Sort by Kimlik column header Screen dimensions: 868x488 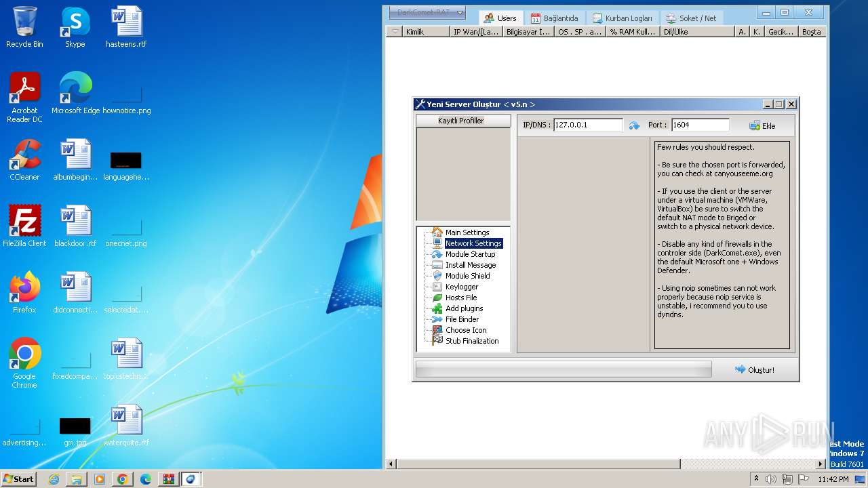click(426, 32)
